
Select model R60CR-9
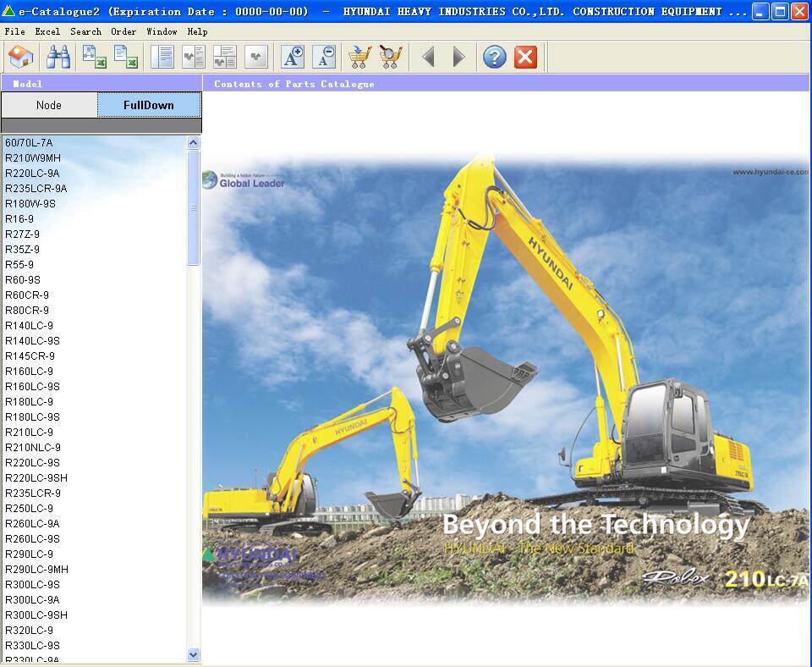coord(27,295)
